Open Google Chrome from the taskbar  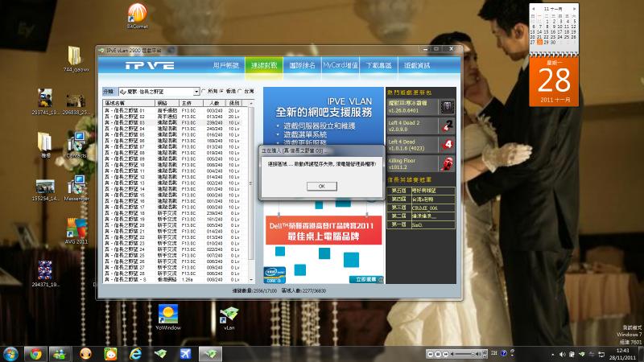tap(34, 353)
